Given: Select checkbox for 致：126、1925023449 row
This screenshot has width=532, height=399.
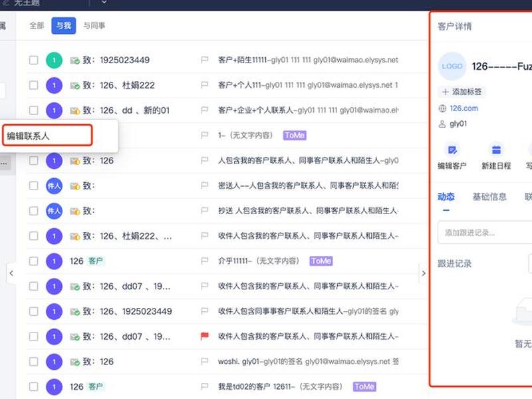Looking at the screenshot, I should (x=34, y=311).
